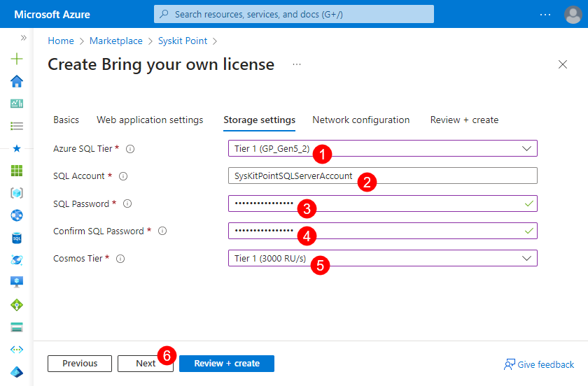
Task: Focus the SQL Password field
Action: click(382, 203)
